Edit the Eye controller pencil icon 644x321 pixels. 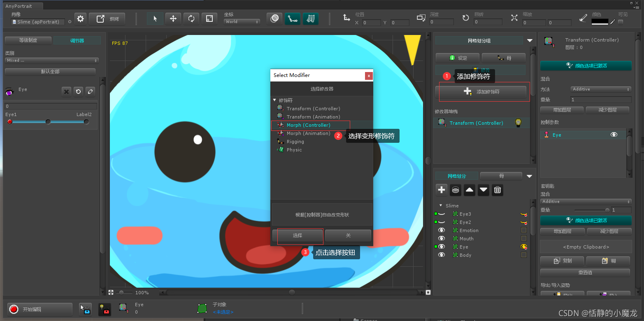click(x=91, y=91)
